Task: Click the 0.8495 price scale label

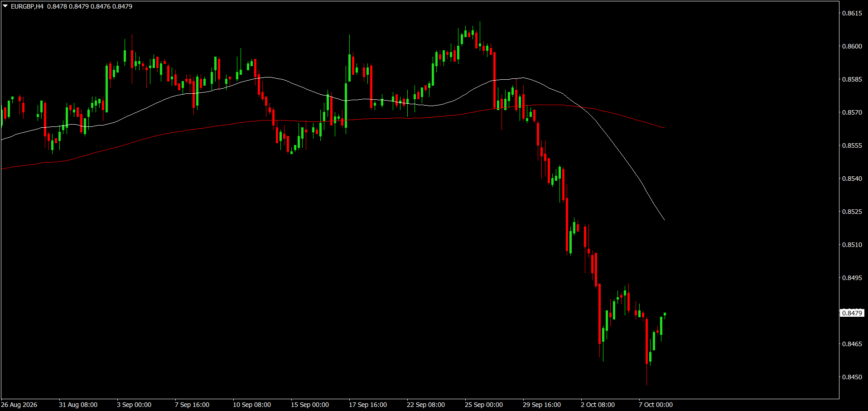Action: pos(852,278)
